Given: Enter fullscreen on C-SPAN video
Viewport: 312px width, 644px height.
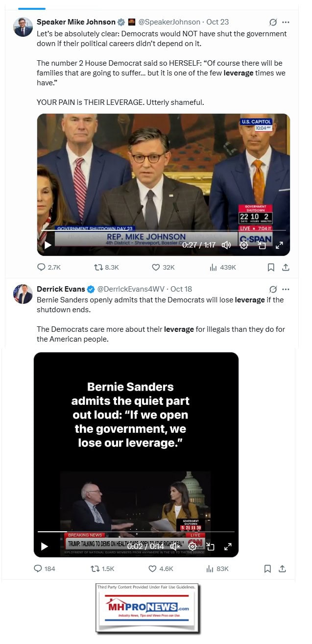Looking at the screenshot, I should point(279,245).
